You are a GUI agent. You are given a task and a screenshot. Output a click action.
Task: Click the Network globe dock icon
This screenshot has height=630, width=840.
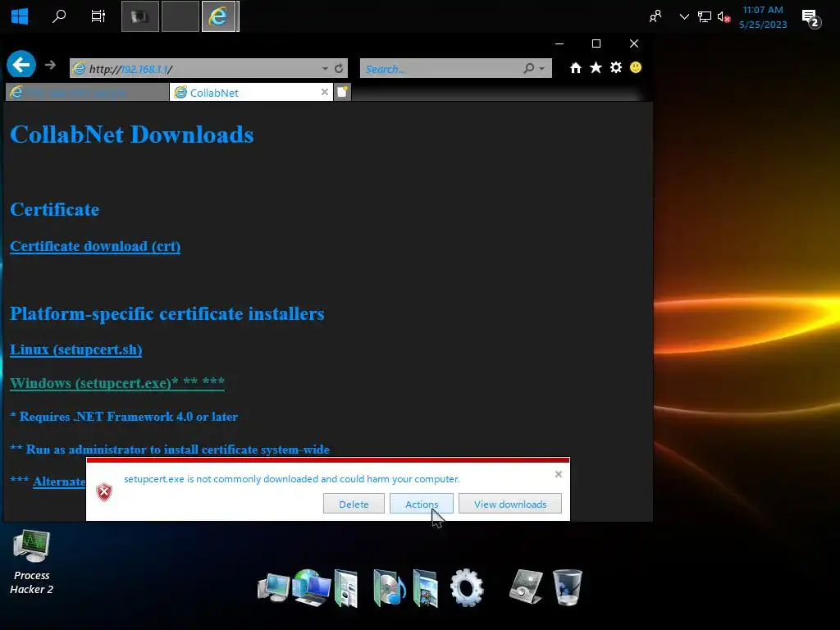tap(312, 587)
